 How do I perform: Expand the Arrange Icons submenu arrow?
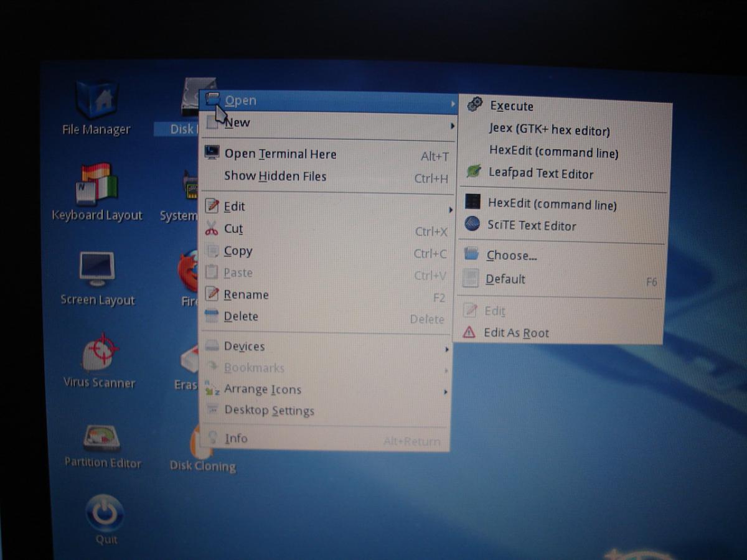(446, 392)
